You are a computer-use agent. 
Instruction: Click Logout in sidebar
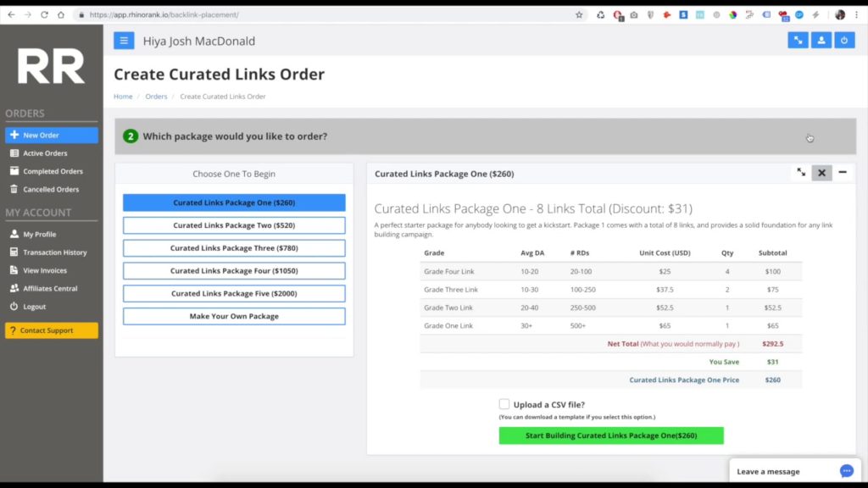click(34, 307)
